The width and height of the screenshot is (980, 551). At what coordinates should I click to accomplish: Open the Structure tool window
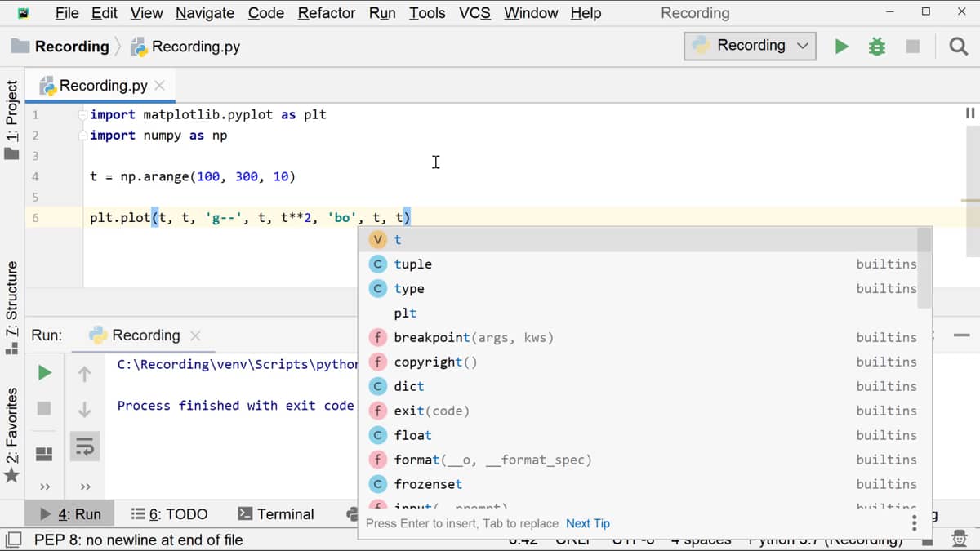[x=11, y=308]
